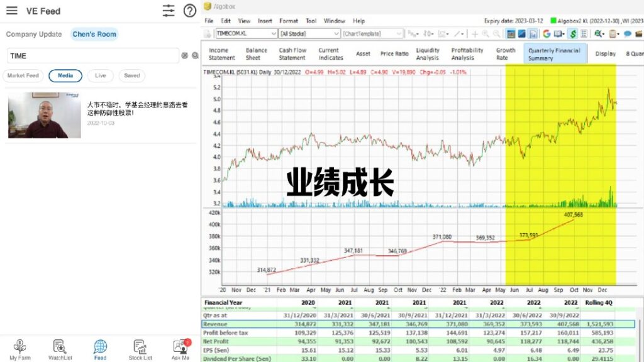This screenshot has height=362, width=644.
Task: Click the video clapperboard toolbar icon
Action: [x=639, y=34]
